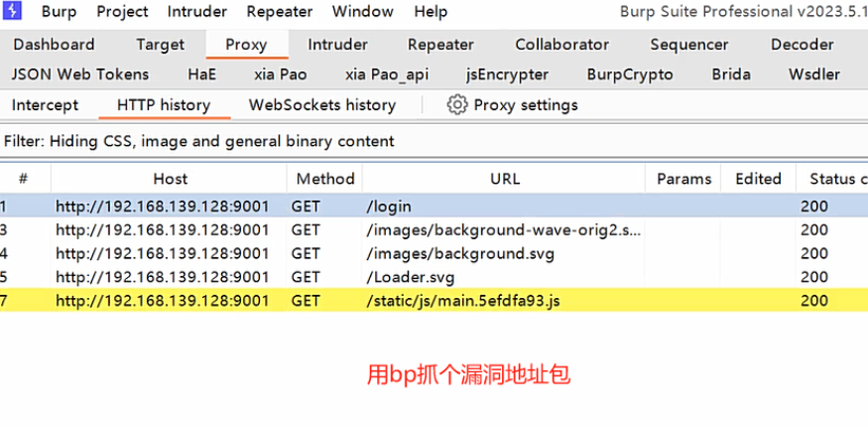The height and width of the screenshot is (426, 868).
Task: Select the HTTP history sub-tab
Action: (x=164, y=105)
